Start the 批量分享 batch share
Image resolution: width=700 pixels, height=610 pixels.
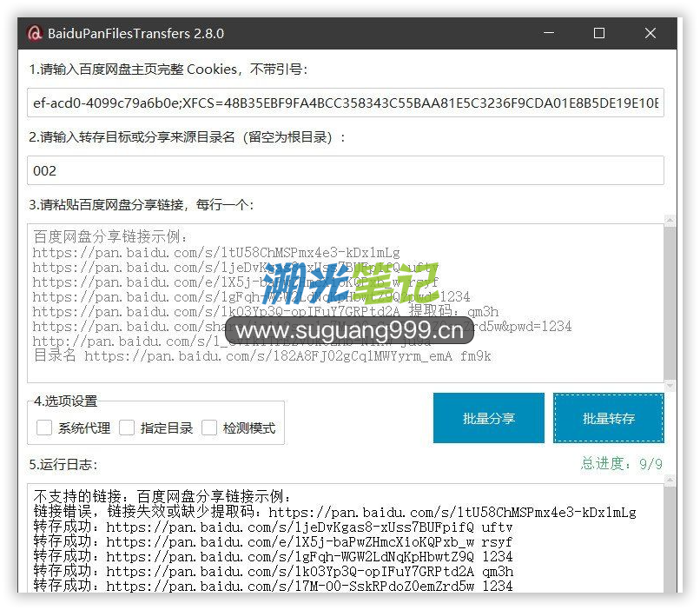(489, 418)
